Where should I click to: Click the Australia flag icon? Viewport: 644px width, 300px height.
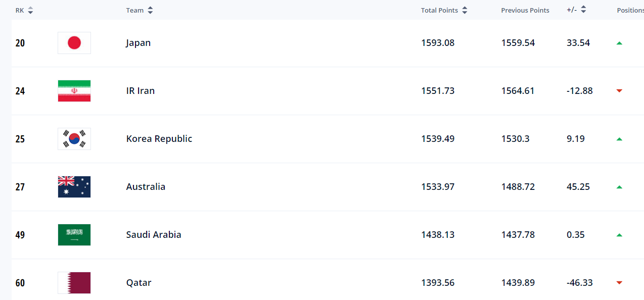(74, 187)
